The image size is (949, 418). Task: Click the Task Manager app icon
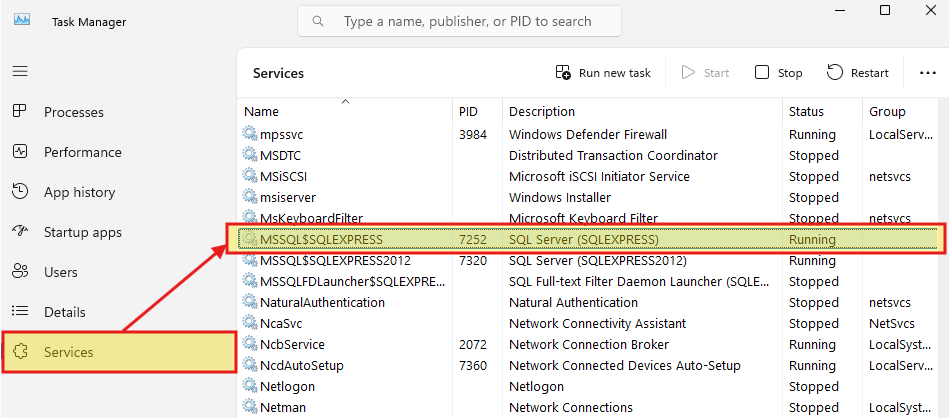point(22,21)
